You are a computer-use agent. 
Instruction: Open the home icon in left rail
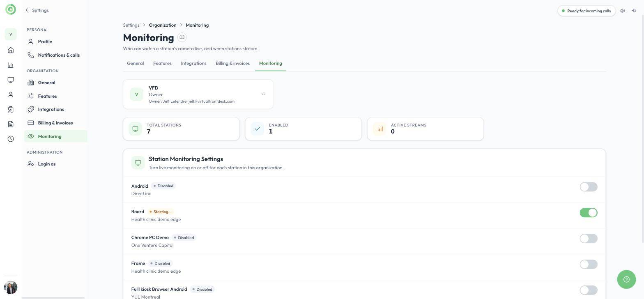11,50
